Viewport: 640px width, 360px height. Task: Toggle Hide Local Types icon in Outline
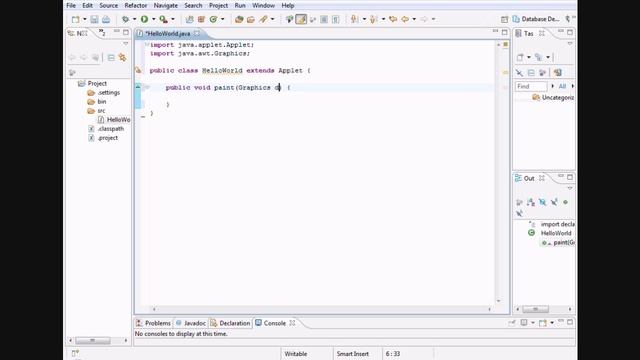[519, 213]
